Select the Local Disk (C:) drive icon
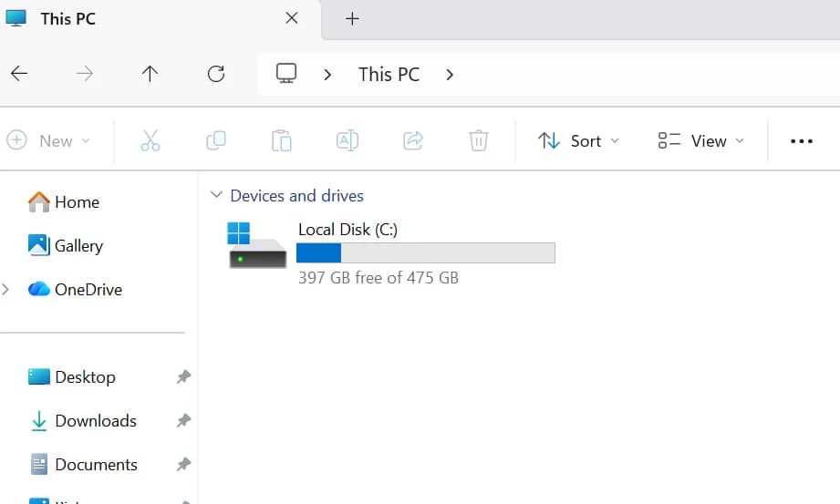This screenshot has height=504, width=840. [257, 245]
